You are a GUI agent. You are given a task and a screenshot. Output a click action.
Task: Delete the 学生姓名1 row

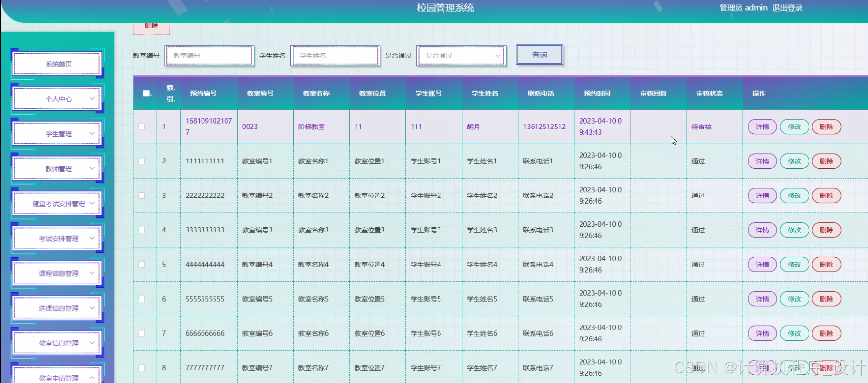point(826,161)
